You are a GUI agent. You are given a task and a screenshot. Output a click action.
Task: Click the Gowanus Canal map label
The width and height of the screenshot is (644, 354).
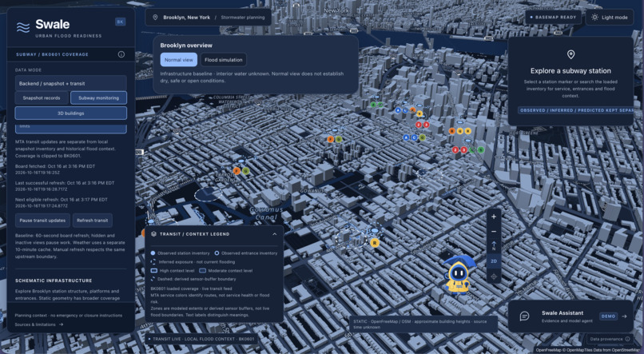point(266,213)
